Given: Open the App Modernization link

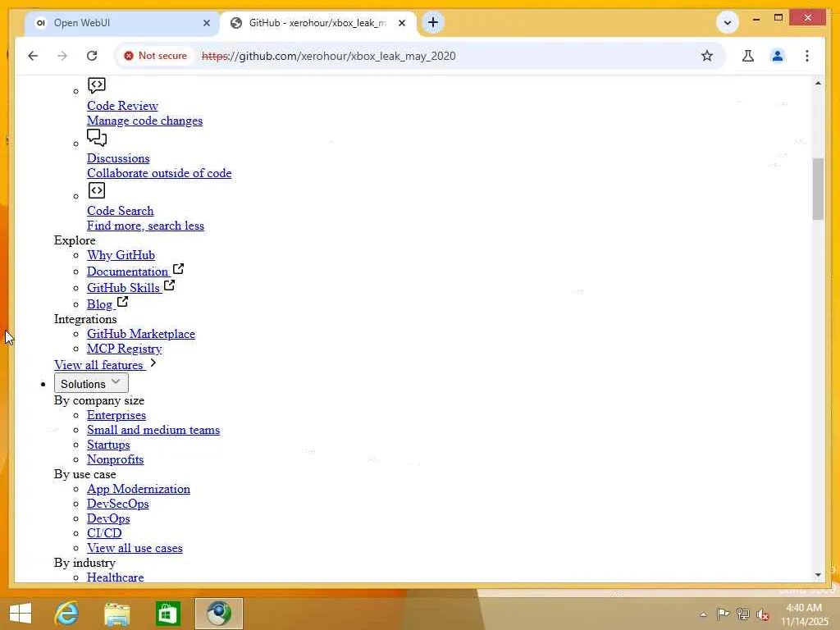Looking at the screenshot, I should click(x=138, y=489).
